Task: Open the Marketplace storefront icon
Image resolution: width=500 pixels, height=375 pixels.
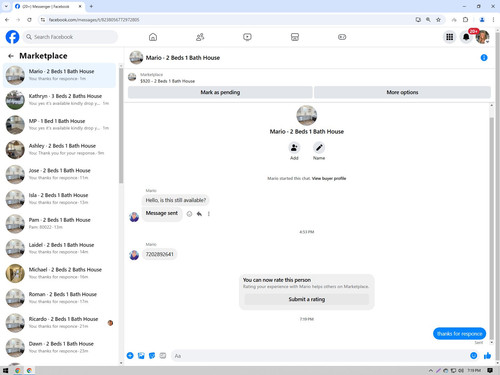Action: (295, 37)
